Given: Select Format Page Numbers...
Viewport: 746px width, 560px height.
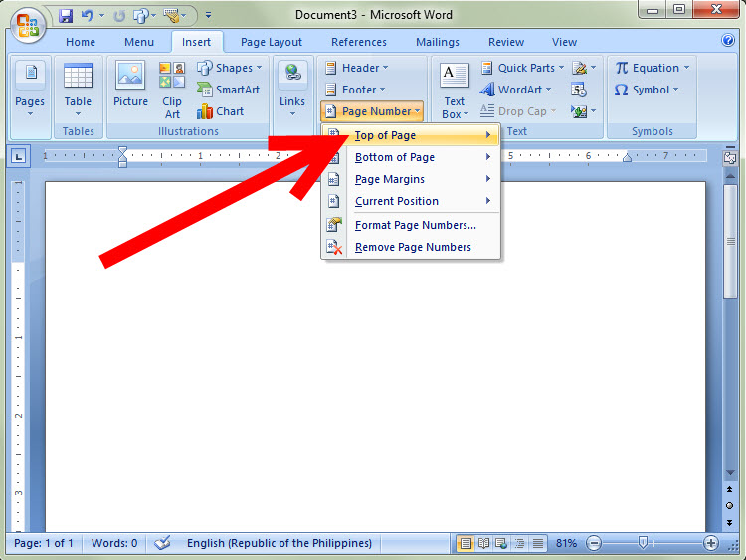Looking at the screenshot, I should pos(411,225).
